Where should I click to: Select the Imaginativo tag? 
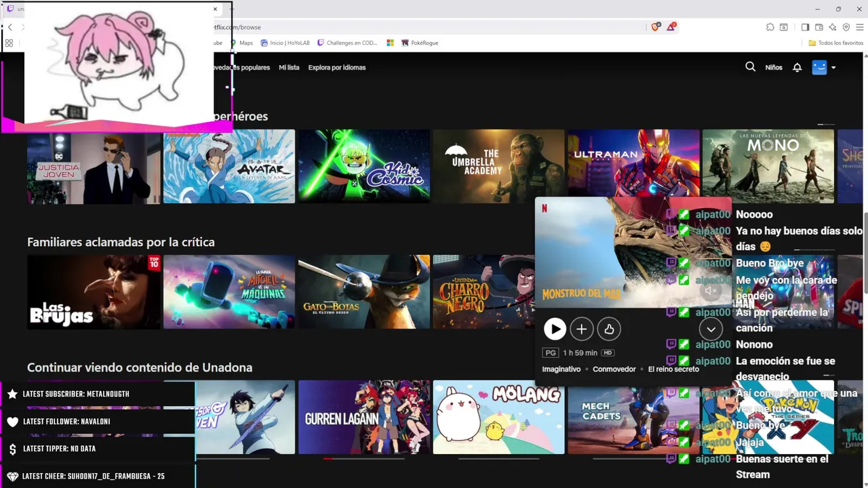(561, 369)
